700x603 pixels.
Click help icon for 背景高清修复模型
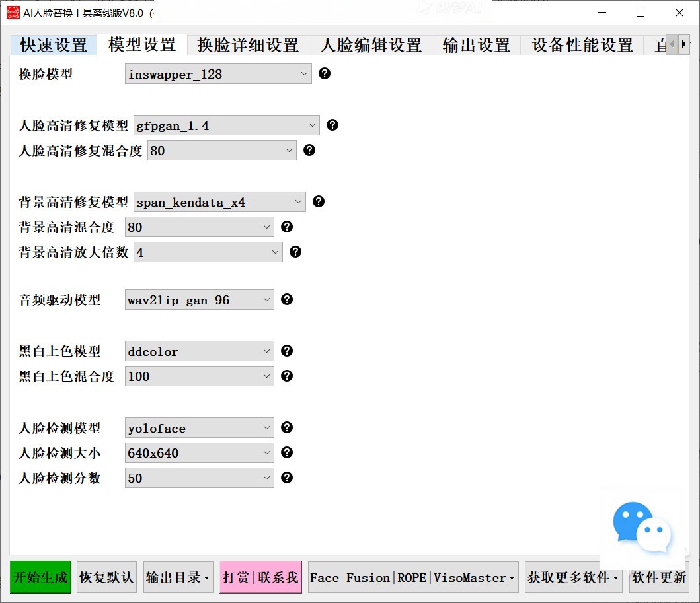pos(319,201)
